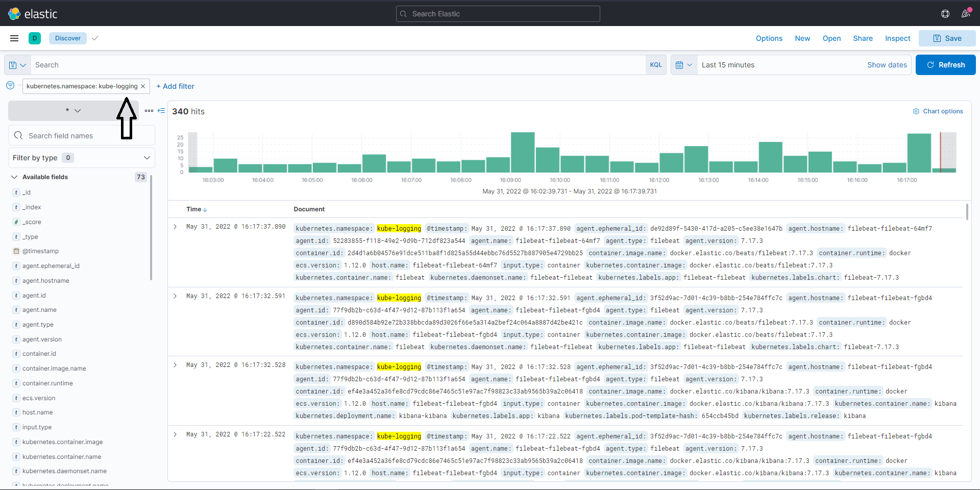Save the current search
The height and width of the screenshot is (490, 980).
click(947, 38)
